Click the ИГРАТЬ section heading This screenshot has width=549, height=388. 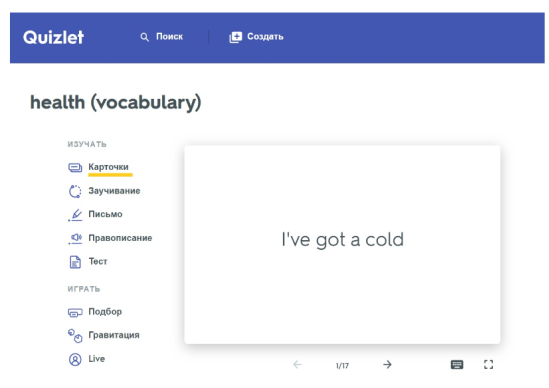point(84,289)
